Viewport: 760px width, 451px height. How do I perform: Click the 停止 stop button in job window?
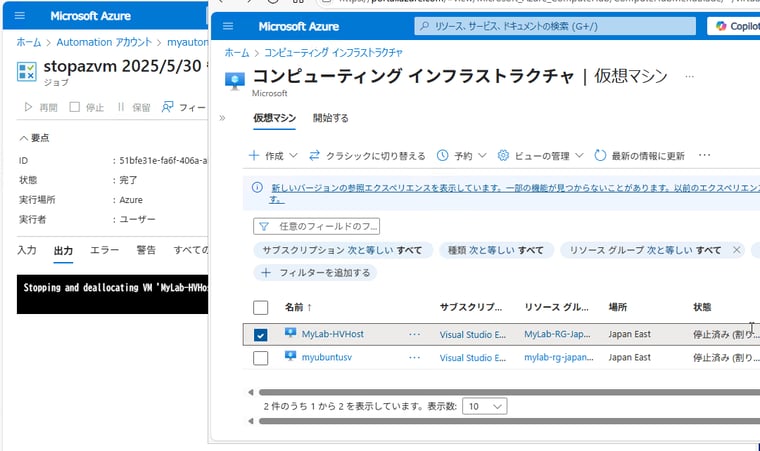click(87, 107)
